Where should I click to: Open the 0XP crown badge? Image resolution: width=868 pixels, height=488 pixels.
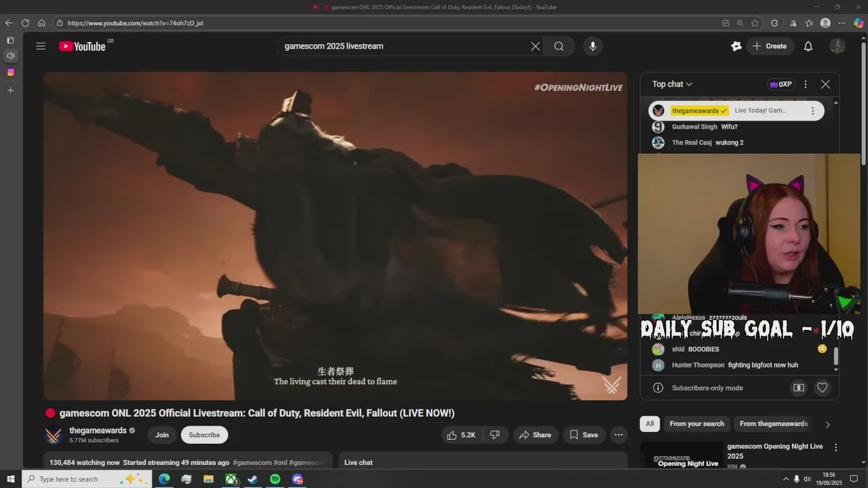coord(781,84)
